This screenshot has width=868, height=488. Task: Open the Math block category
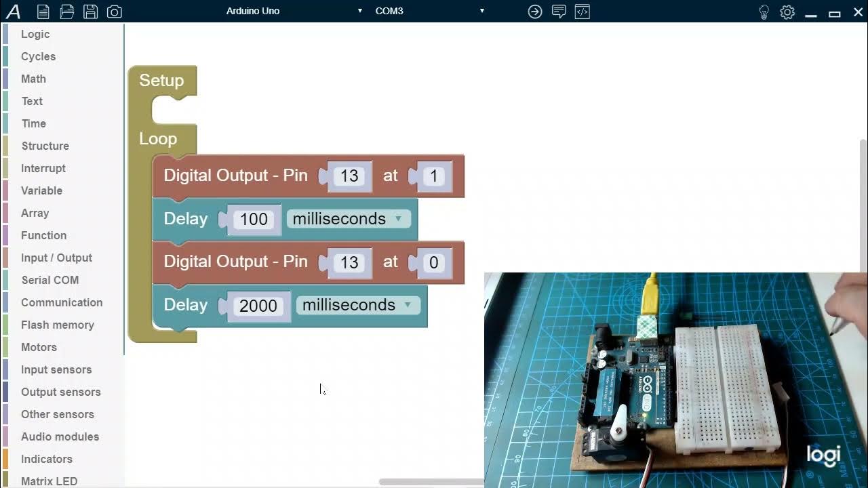click(33, 79)
